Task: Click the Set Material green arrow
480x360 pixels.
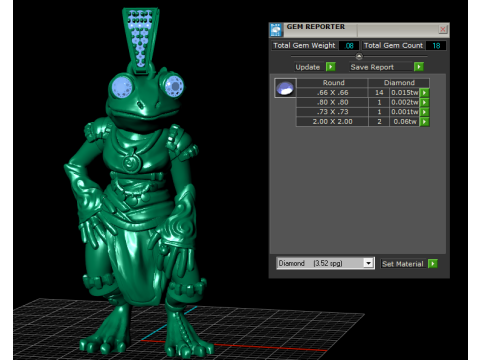Action: 433,264
